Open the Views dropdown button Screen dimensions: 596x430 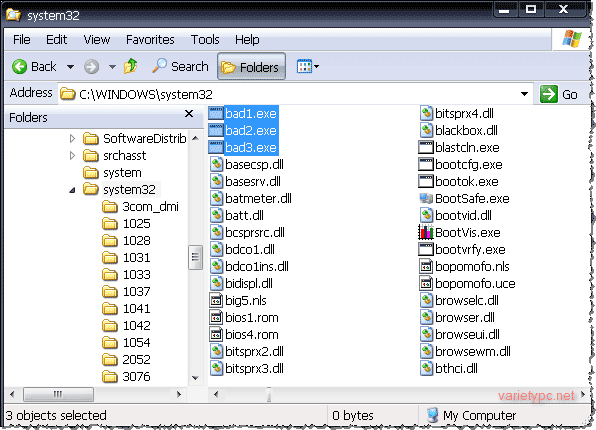308,67
